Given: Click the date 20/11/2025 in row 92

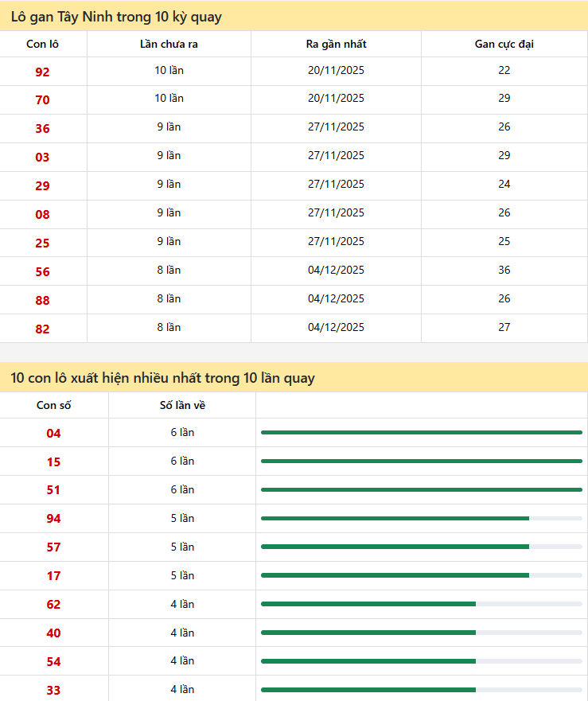Looking at the screenshot, I should pyautogui.click(x=336, y=70).
